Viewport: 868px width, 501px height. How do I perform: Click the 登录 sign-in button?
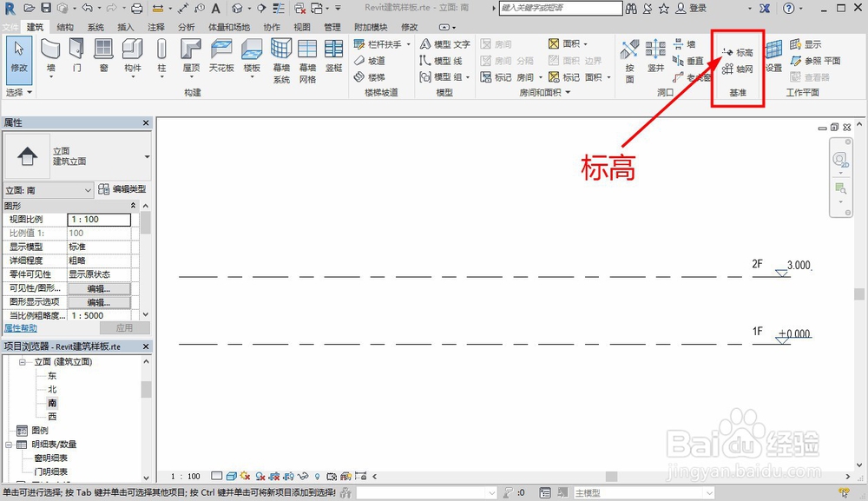pyautogui.click(x=692, y=8)
